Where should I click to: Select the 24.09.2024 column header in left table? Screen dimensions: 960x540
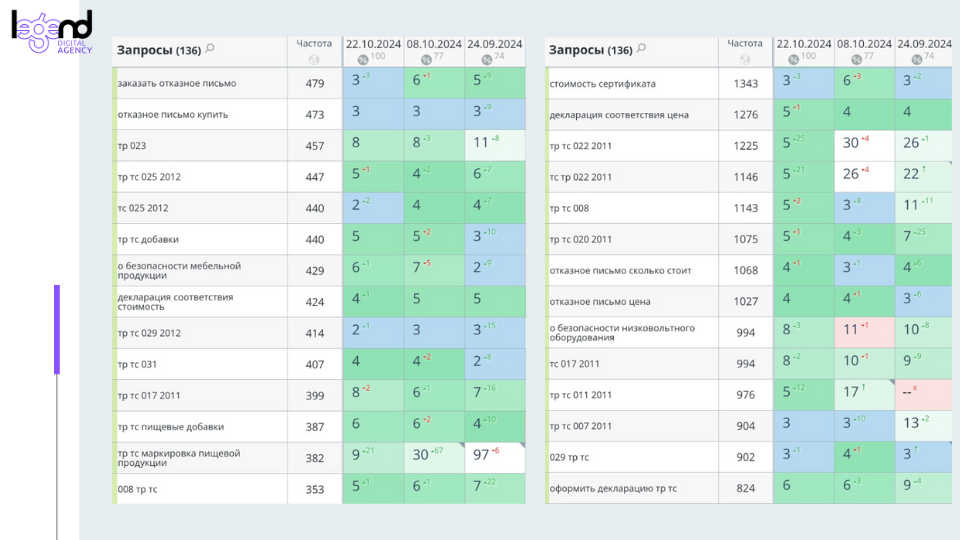494,44
